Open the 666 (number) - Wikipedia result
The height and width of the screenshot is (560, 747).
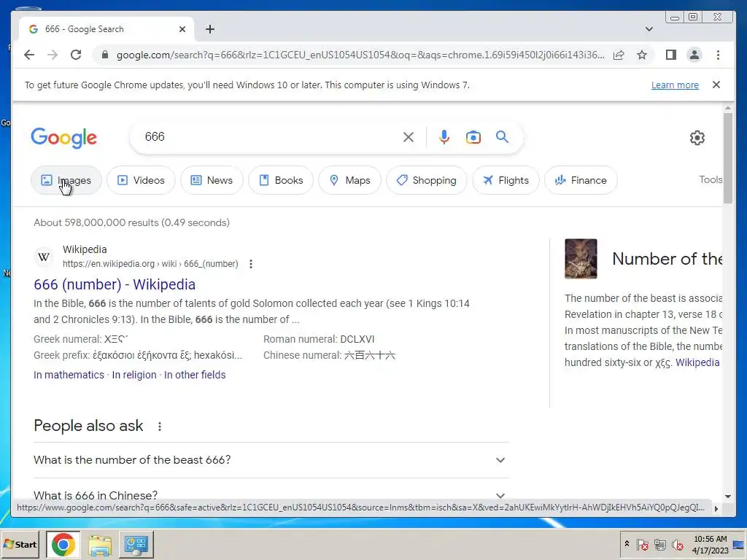[115, 284]
